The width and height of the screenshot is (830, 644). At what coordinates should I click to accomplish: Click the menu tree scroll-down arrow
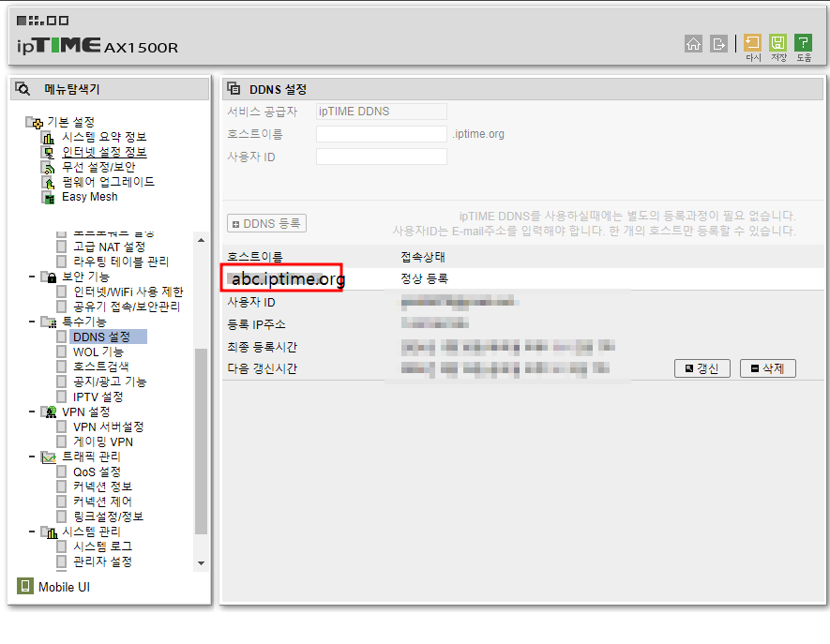[x=201, y=563]
